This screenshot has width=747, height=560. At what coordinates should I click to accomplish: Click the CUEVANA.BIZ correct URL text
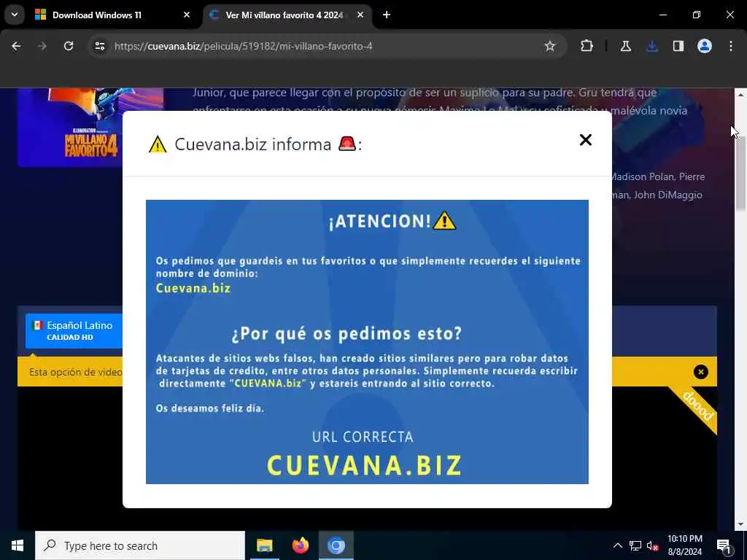tap(365, 465)
